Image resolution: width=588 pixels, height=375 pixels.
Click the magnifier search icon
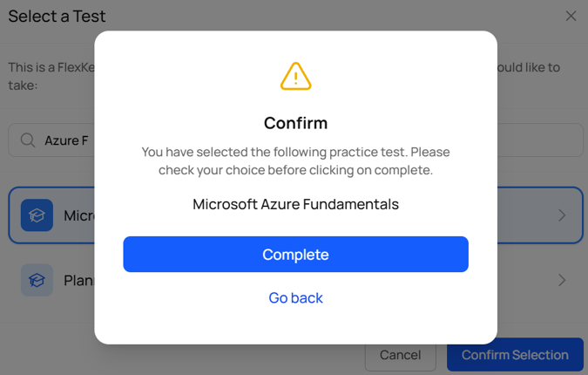[x=28, y=140]
